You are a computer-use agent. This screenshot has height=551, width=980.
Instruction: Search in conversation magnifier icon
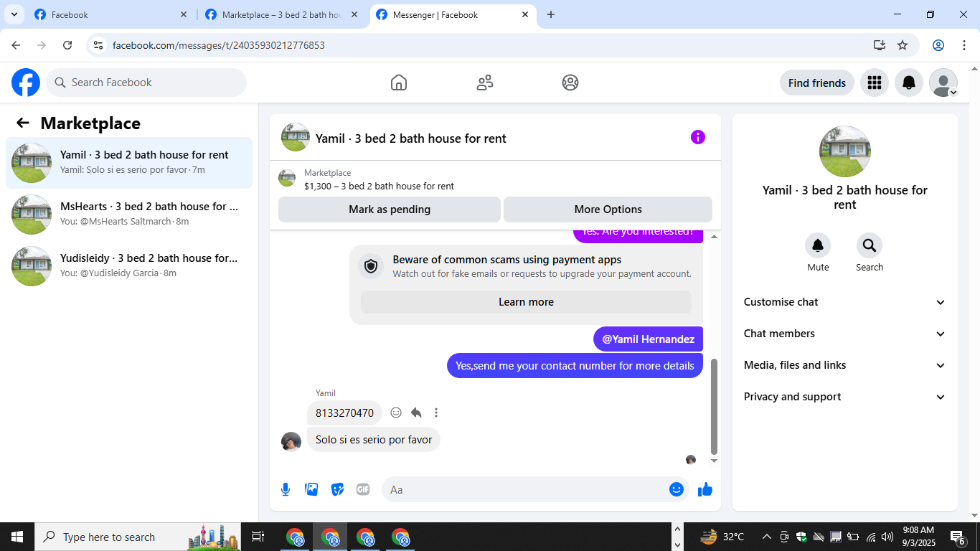[870, 246]
